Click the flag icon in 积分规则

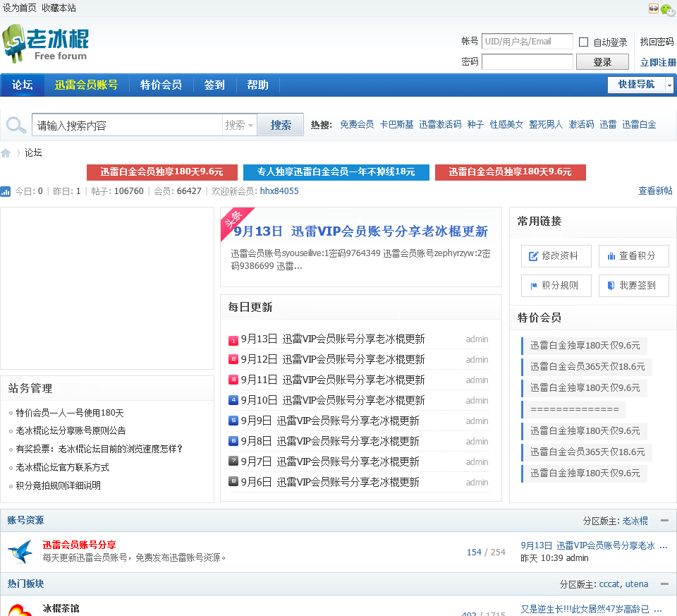point(534,286)
